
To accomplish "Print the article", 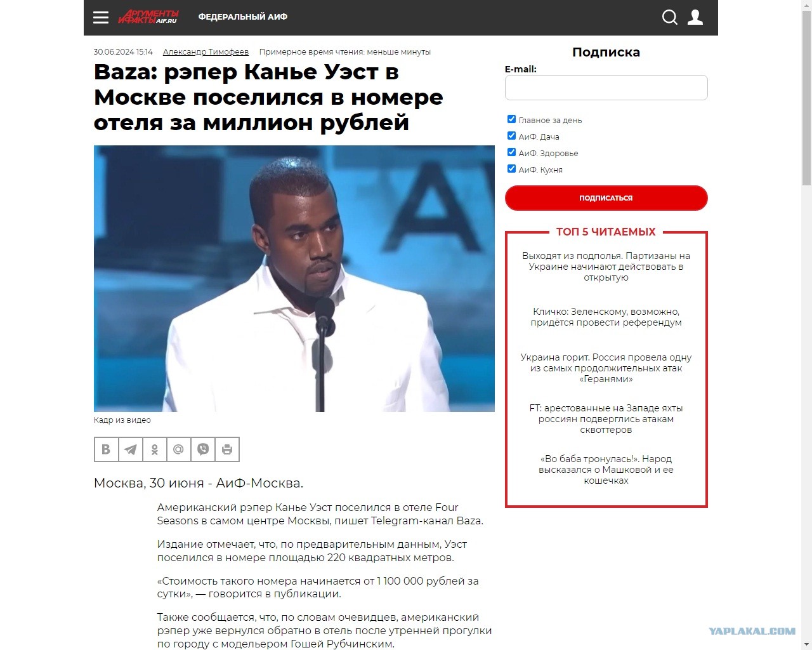I will point(227,449).
